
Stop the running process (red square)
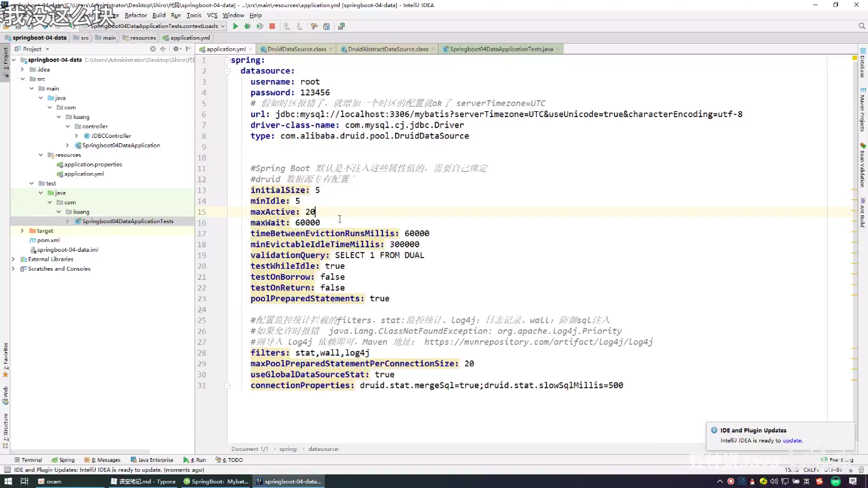pos(272,26)
